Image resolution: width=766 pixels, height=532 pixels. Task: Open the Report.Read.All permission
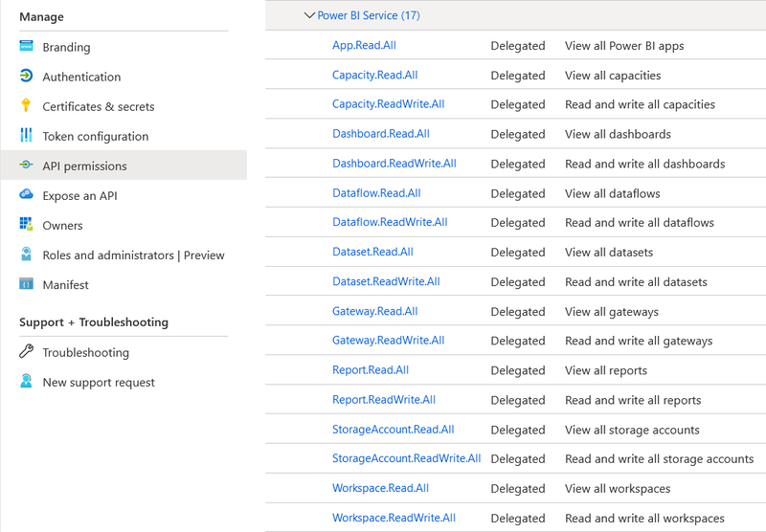pyautogui.click(x=371, y=370)
